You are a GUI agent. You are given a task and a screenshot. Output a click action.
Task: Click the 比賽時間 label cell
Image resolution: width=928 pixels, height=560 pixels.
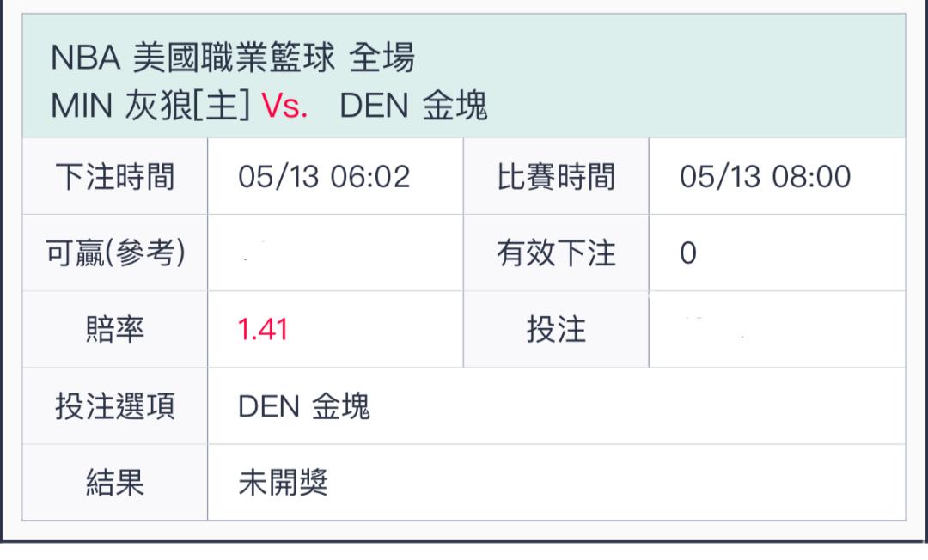click(556, 176)
